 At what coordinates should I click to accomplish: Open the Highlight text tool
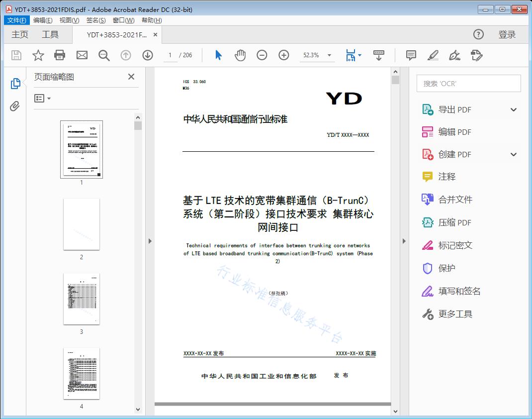click(433, 55)
